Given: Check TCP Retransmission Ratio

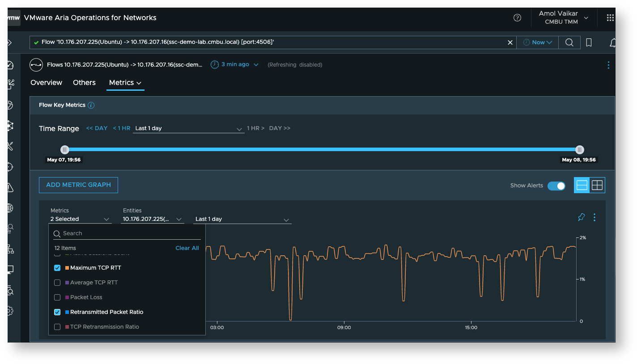Looking at the screenshot, I should 57,327.
